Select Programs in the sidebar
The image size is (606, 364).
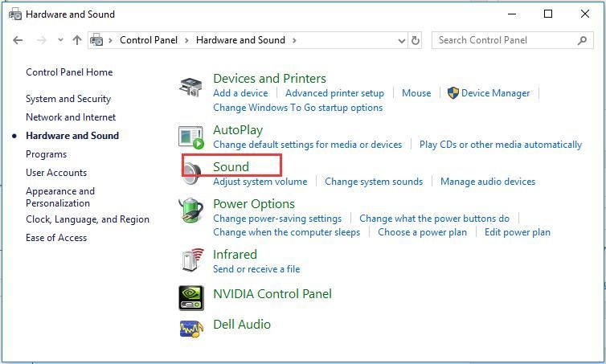(x=47, y=154)
